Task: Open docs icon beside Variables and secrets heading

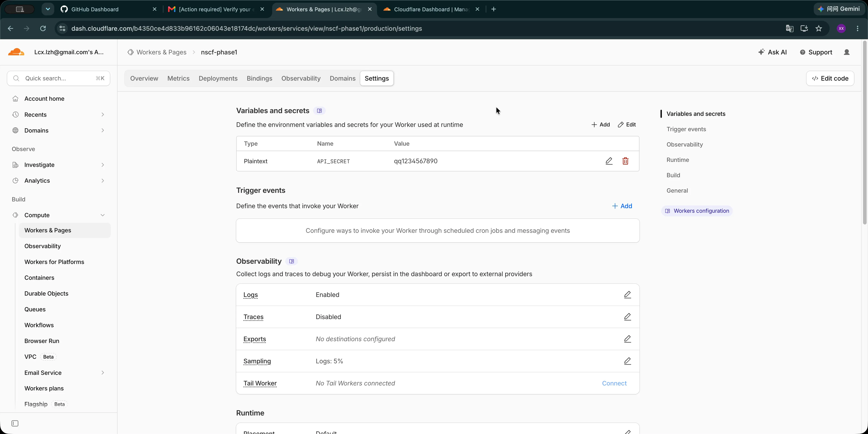Action: point(319,111)
